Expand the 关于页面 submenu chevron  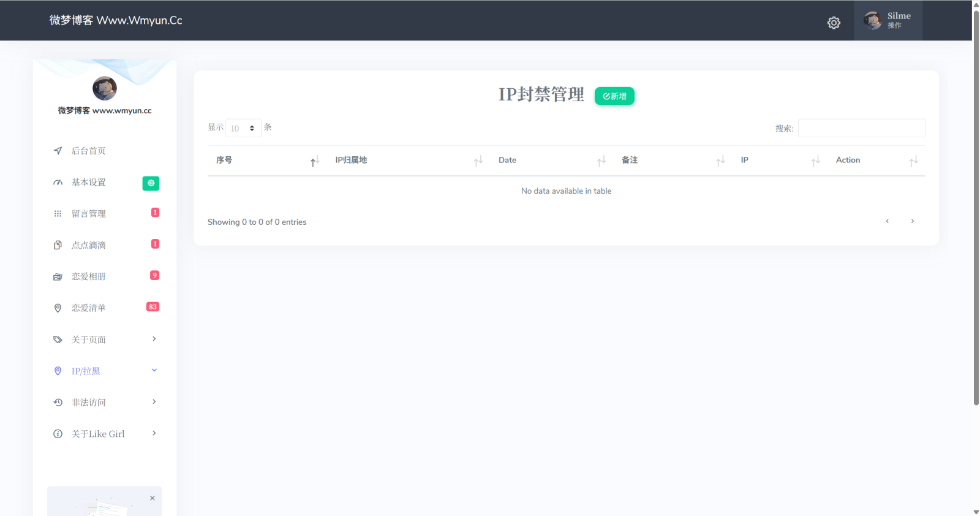tap(154, 339)
